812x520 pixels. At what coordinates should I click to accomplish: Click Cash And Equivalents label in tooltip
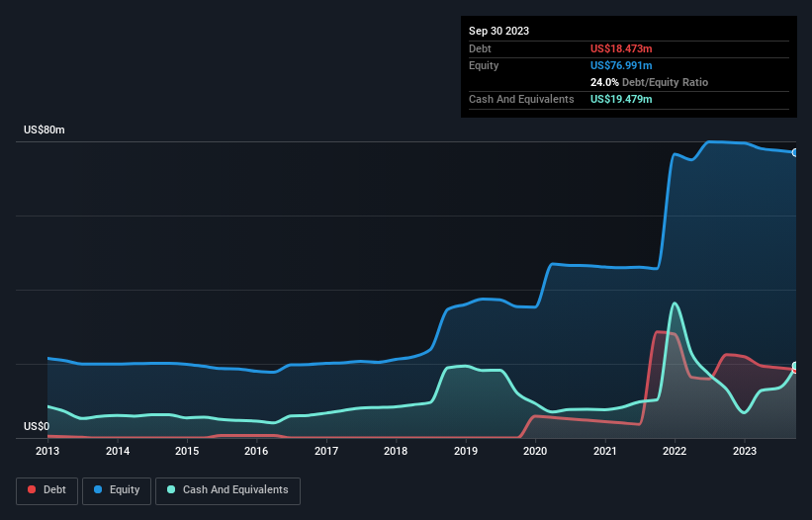521,99
